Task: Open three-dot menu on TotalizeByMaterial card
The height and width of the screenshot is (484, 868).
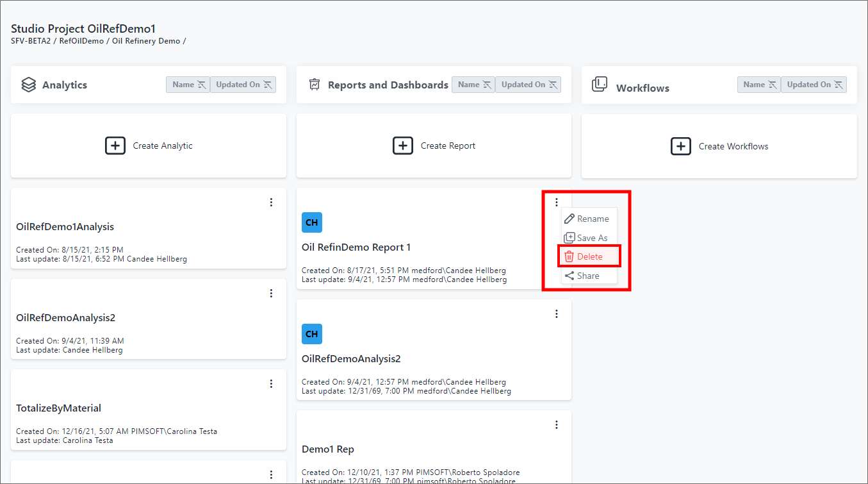Action: click(271, 384)
